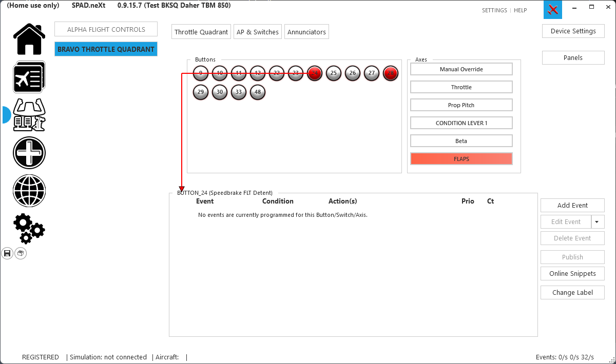Select the Manual Override axis

pos(461,69)
